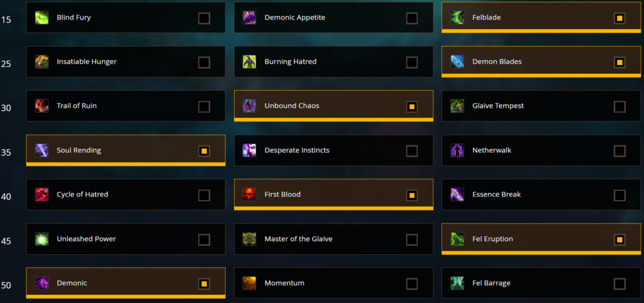
Task: Click the Momentum talent icon
Action: 249,283
